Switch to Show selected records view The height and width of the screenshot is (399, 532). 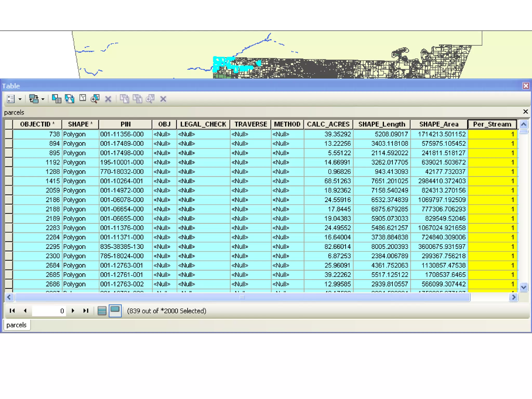point(115,311)
